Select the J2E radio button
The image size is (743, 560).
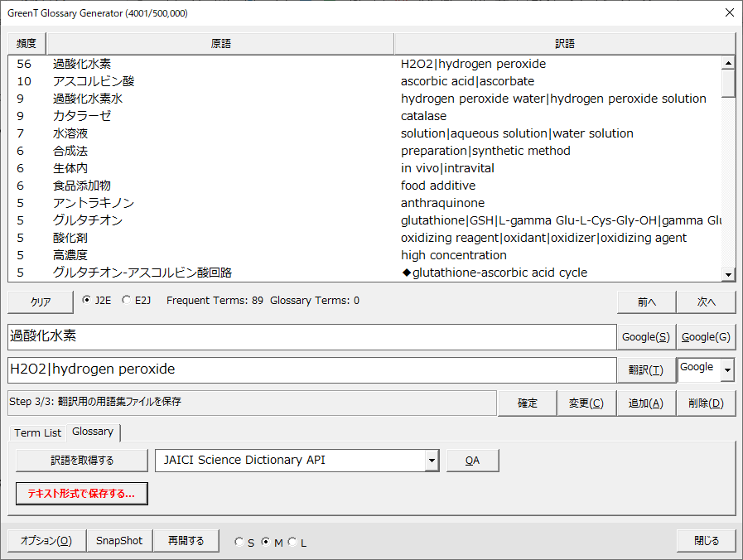[88, 301]
